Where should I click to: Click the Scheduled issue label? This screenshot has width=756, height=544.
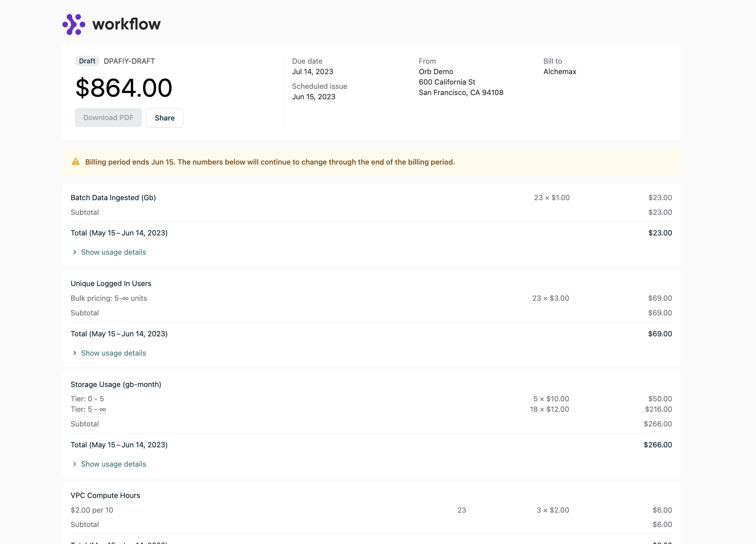coord(320,86)
